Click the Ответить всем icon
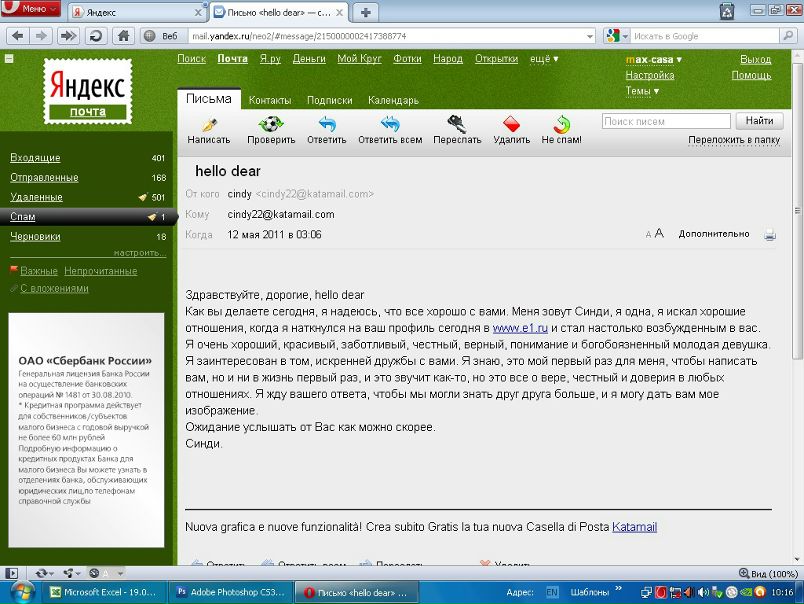Viewport: 804px width, 604px height. point(390,125)
